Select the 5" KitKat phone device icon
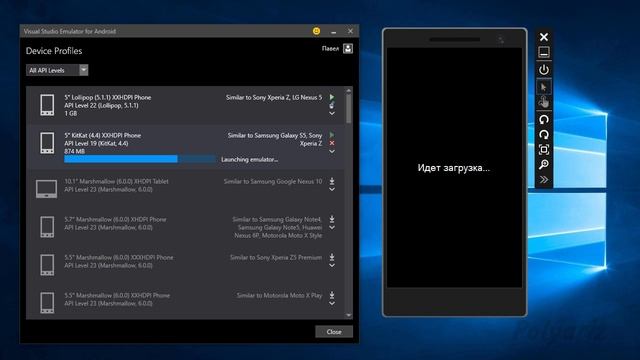Image resolution: width=640 pixels, height=360 pixels. (47, 143)
